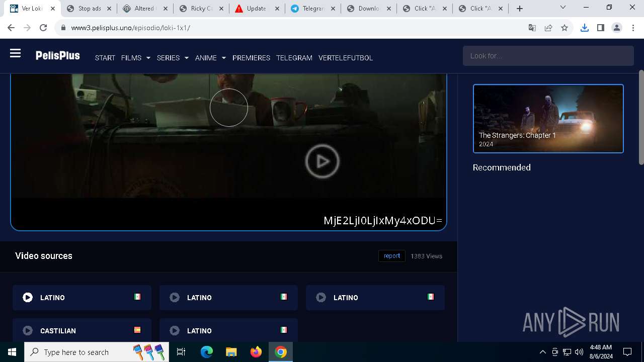Image resolution: width=644 pixels, height=362 pixels.
Task: Open the tab search chevron
Action: click(563, 8)
